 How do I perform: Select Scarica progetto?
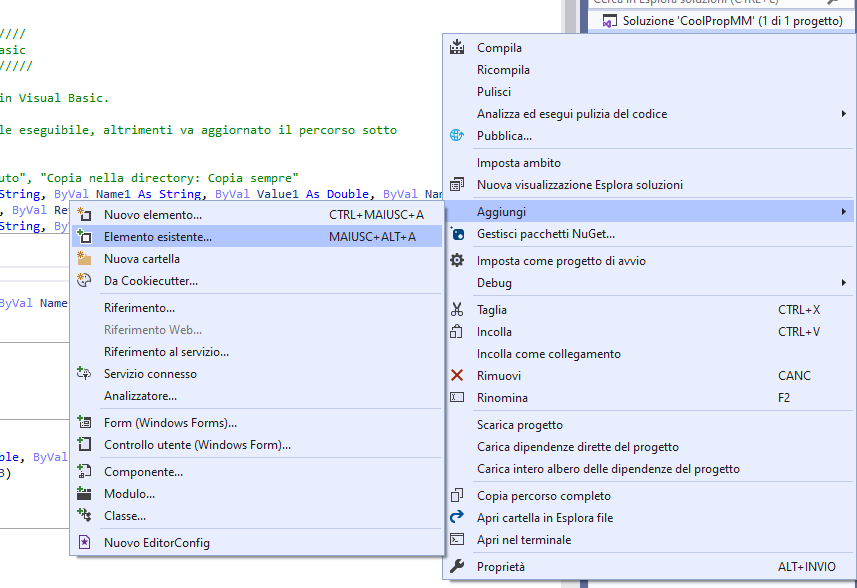649,425
